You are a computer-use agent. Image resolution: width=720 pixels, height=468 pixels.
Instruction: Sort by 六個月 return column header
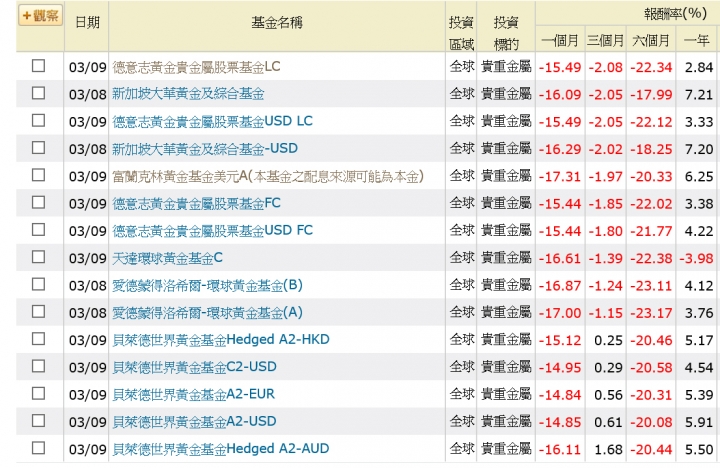[x=651, y=41]
